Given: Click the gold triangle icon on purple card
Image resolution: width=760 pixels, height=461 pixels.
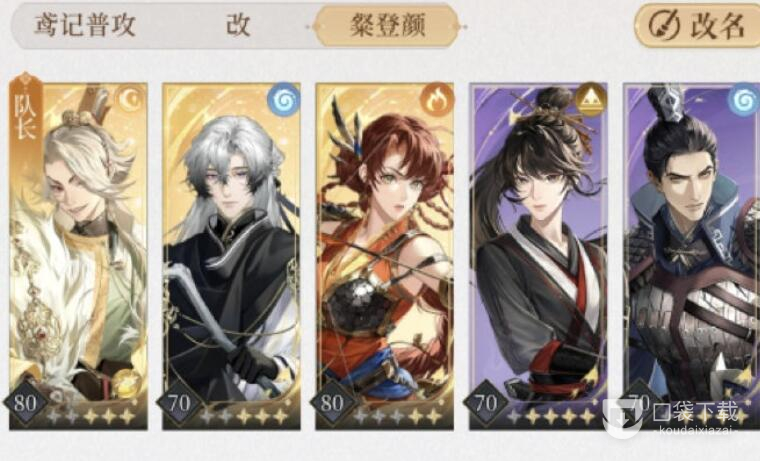Looking at the screenshot, I should (x=590, y=100).
